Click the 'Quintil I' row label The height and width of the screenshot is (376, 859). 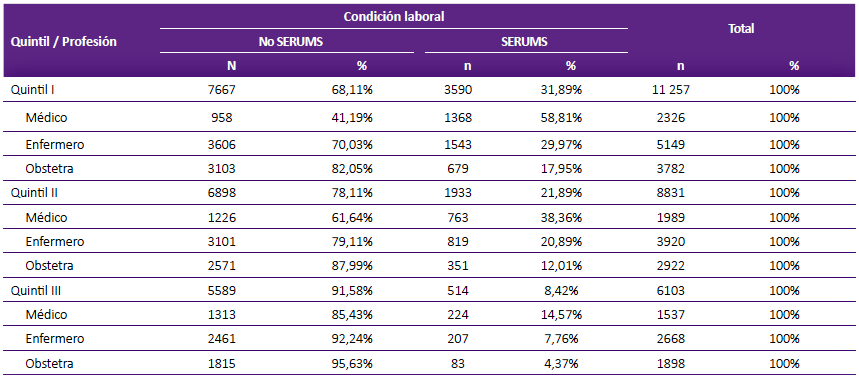click(x=32, y=90)
